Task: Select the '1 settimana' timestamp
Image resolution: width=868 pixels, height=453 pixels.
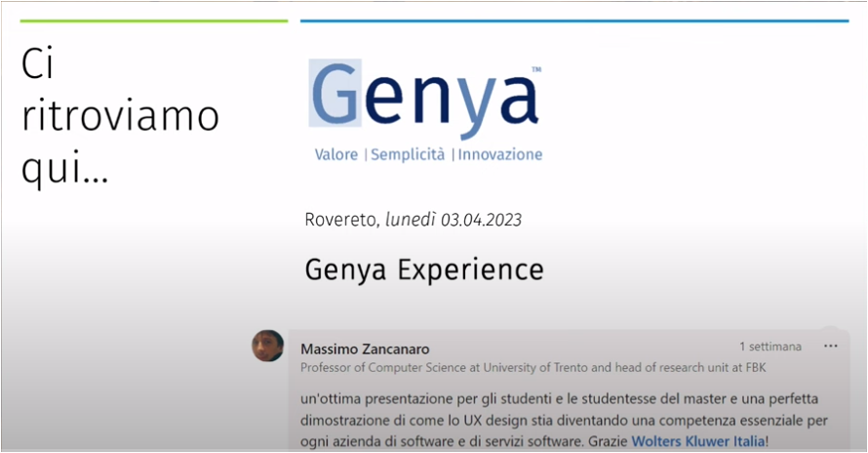Action: coord(770,347)
